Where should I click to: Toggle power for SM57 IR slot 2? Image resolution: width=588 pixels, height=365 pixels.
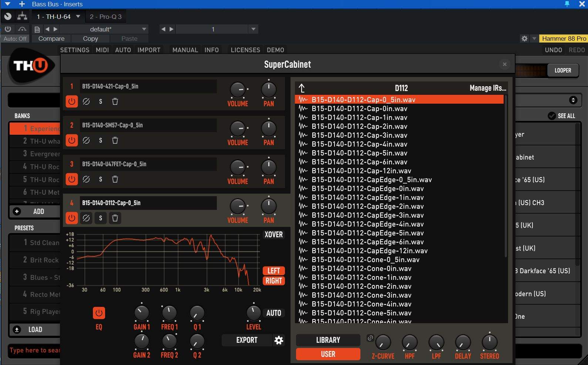coord(72,140)
